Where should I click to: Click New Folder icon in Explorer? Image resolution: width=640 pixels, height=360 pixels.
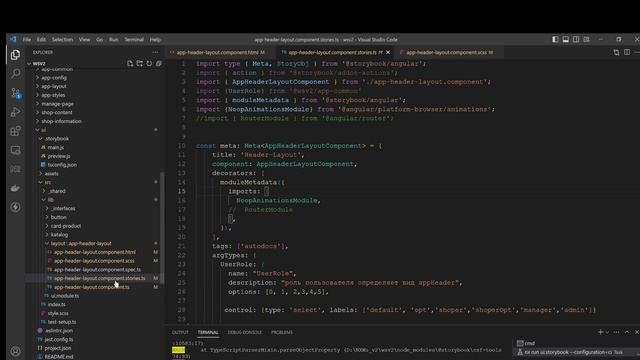[x=140, y=63]
